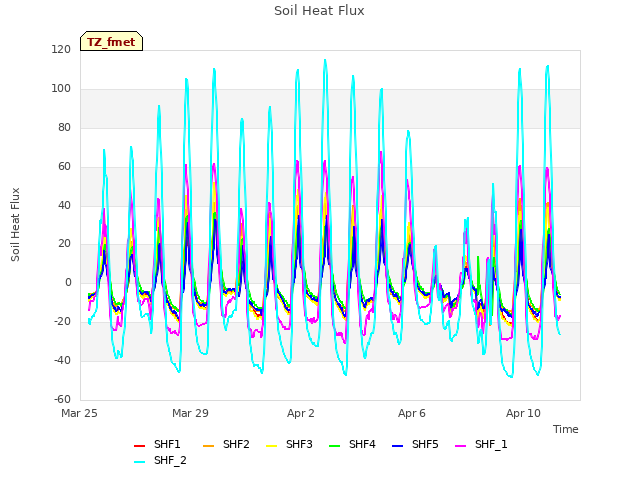Click the Soil Heat Flux chart title
This screenshot has width=640, height=480.
[319, 11]
